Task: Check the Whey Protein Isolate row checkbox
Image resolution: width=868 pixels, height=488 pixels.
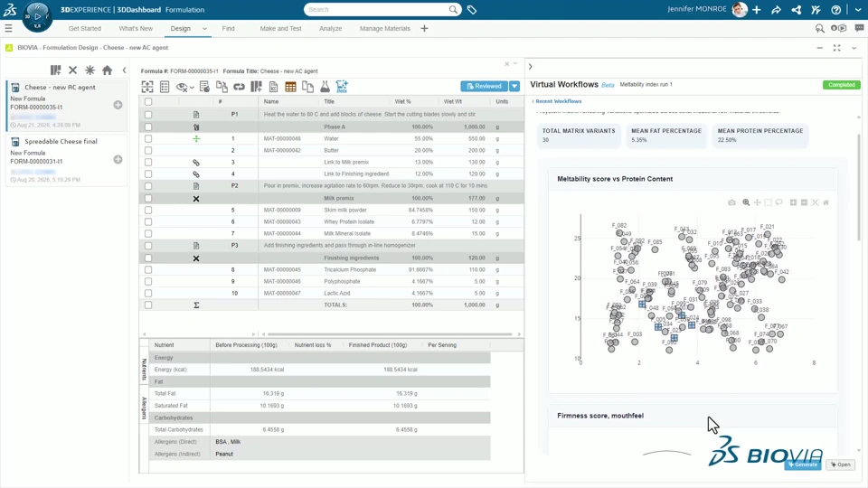Action: point(147,222)
